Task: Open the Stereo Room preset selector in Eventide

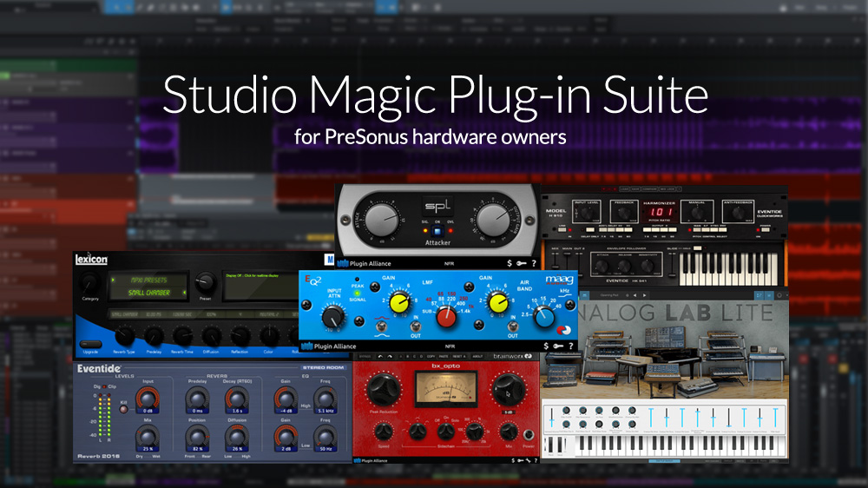Action: (x=323, y=367)
